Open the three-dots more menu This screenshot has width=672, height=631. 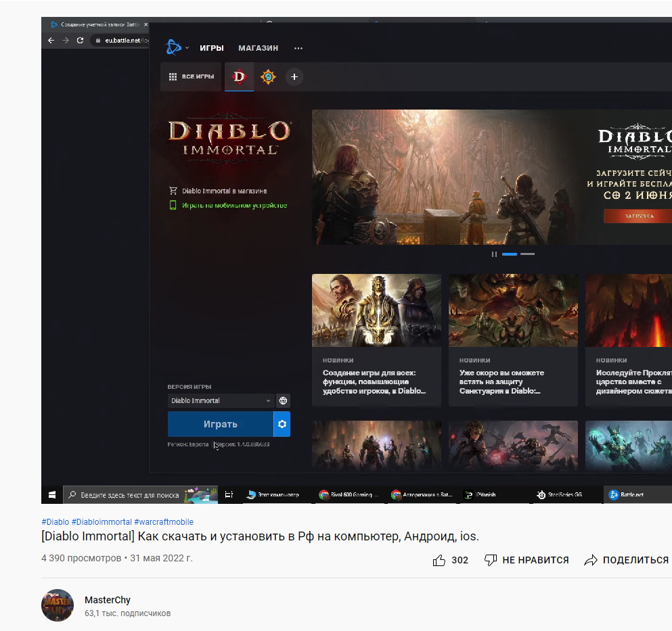[298, 48]
